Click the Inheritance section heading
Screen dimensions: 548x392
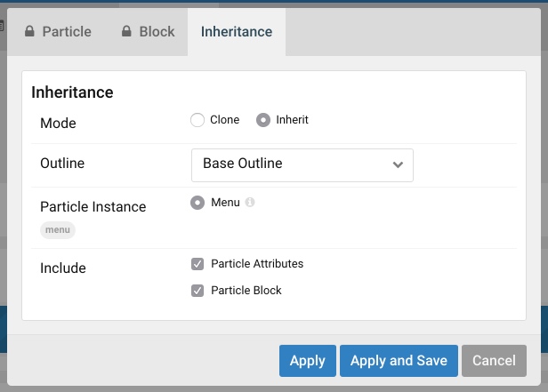coord(72,92)
